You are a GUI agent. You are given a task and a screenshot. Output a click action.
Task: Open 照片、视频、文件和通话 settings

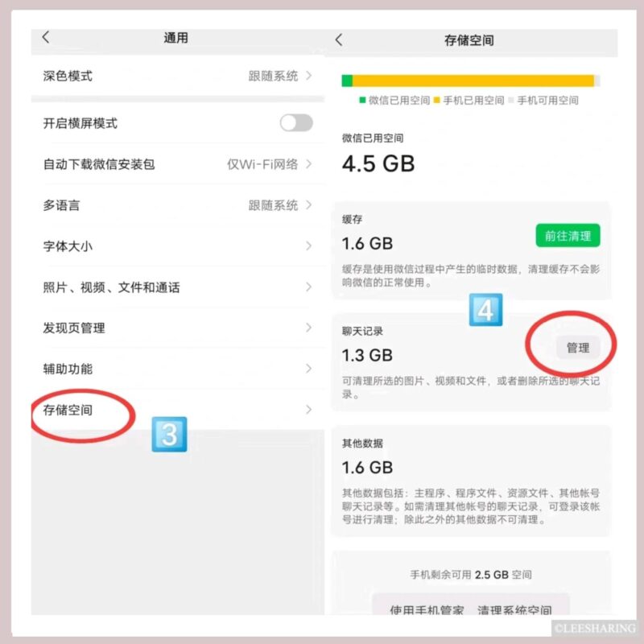[x=177, y=287]
